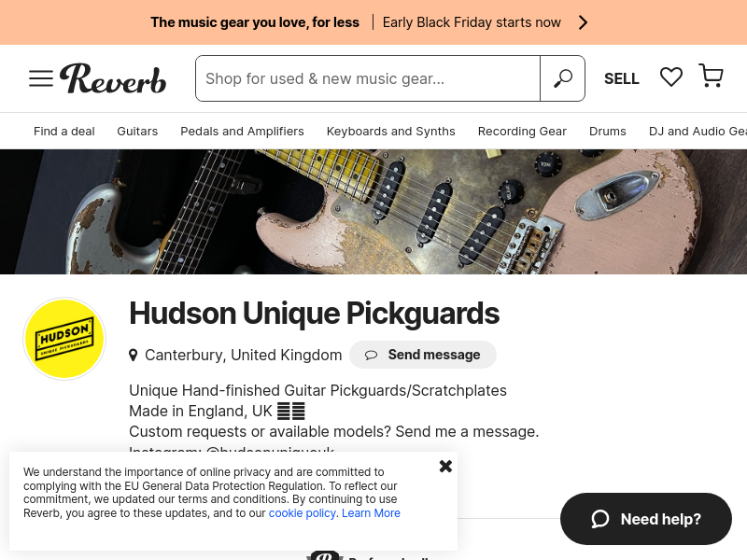
Task: Click the Reverb logo
Action: (113, 78)
